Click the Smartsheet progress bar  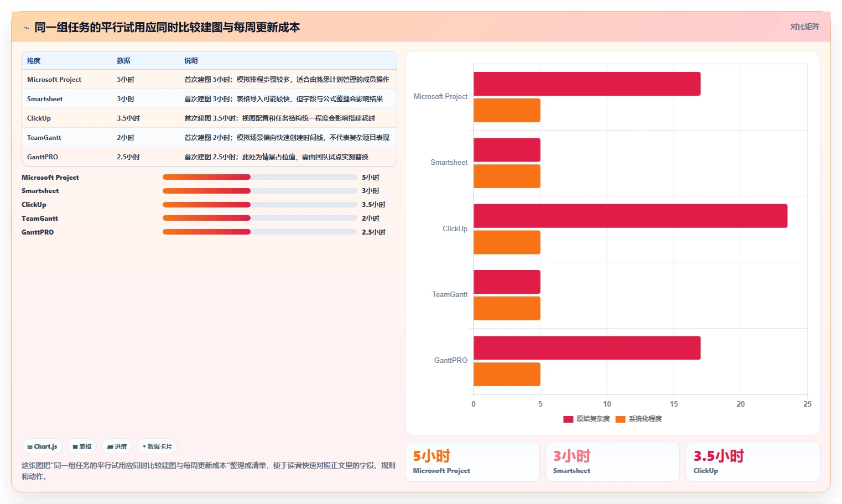pos(259,191)
